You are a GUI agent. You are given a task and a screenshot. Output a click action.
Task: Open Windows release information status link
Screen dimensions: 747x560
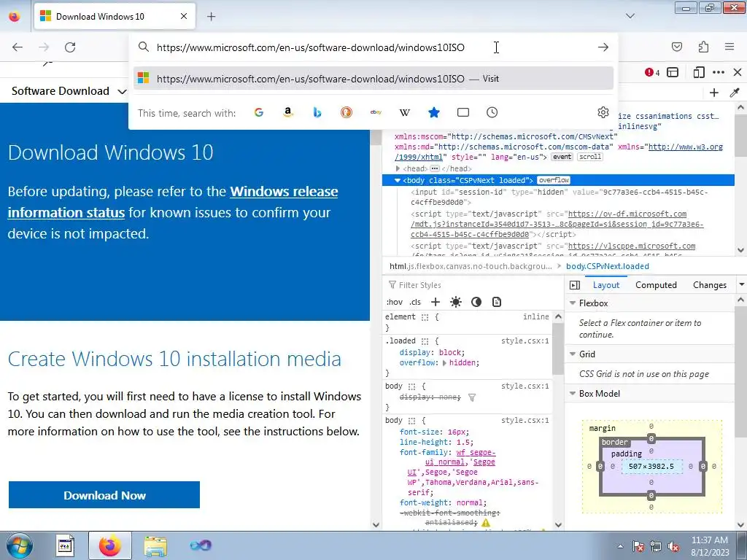pyautogui.click(x=173, y=202)
